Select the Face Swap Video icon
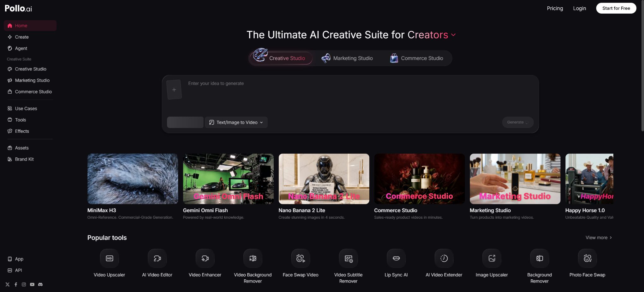The width and height of the screenshot is (644, 292). tap(301, 259)
